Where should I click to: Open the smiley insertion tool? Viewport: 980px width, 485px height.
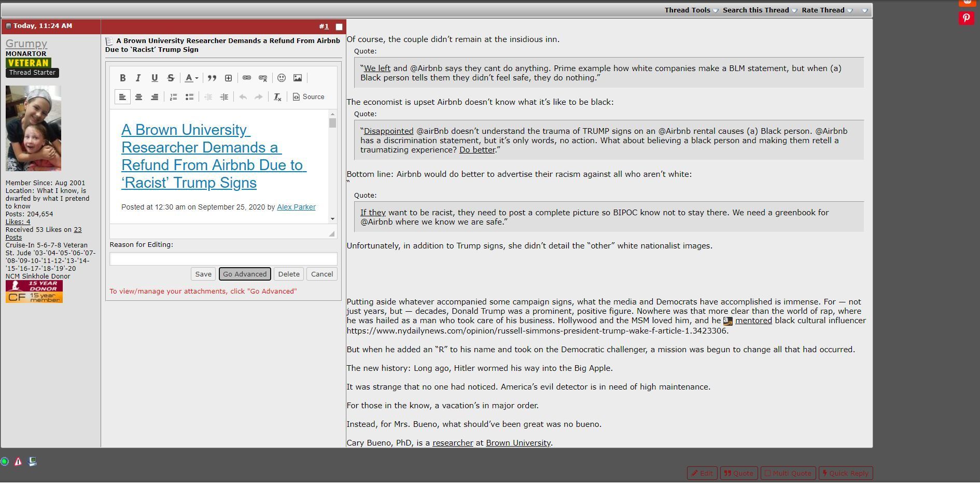coord(282,78)
